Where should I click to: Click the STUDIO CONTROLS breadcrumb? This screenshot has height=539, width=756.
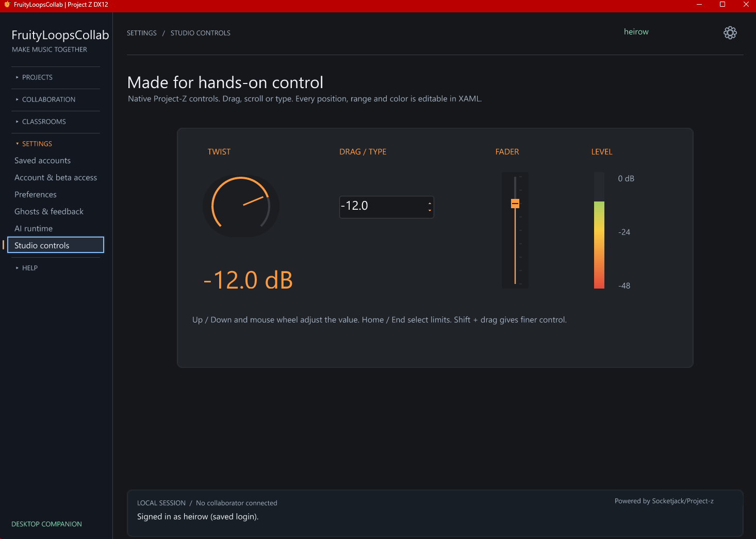(201, 33)
